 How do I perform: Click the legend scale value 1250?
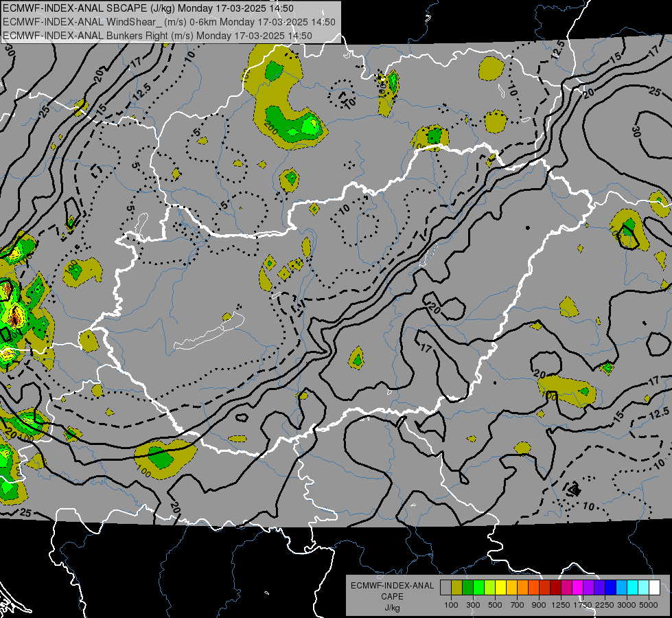tap(561, 605)
